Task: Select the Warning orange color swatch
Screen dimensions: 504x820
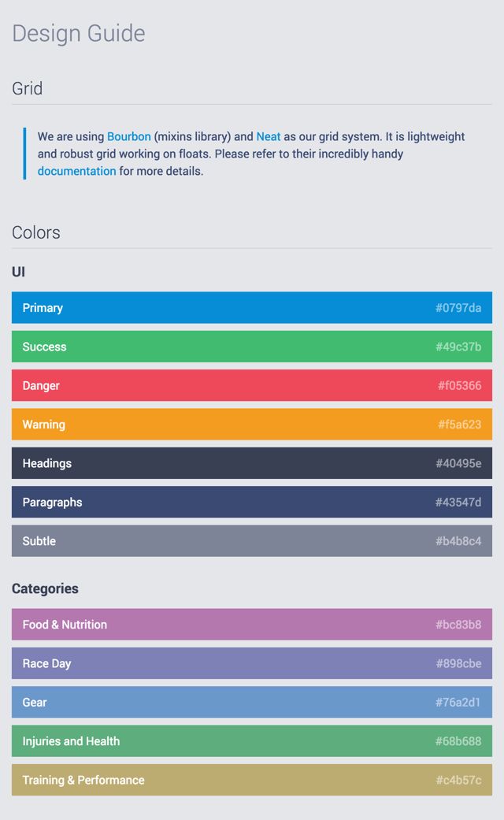Action: [x=252, y=425]
